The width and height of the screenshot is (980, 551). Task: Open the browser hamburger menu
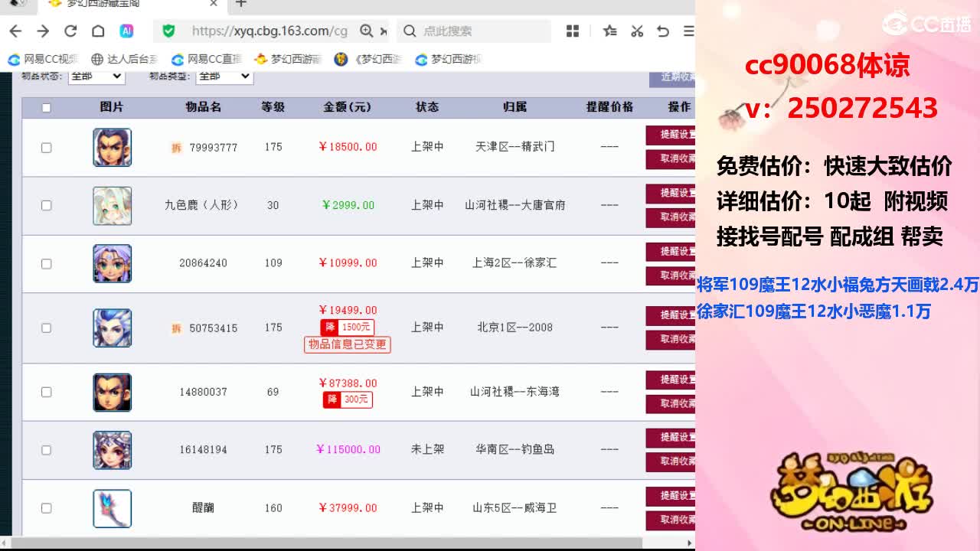688,31
